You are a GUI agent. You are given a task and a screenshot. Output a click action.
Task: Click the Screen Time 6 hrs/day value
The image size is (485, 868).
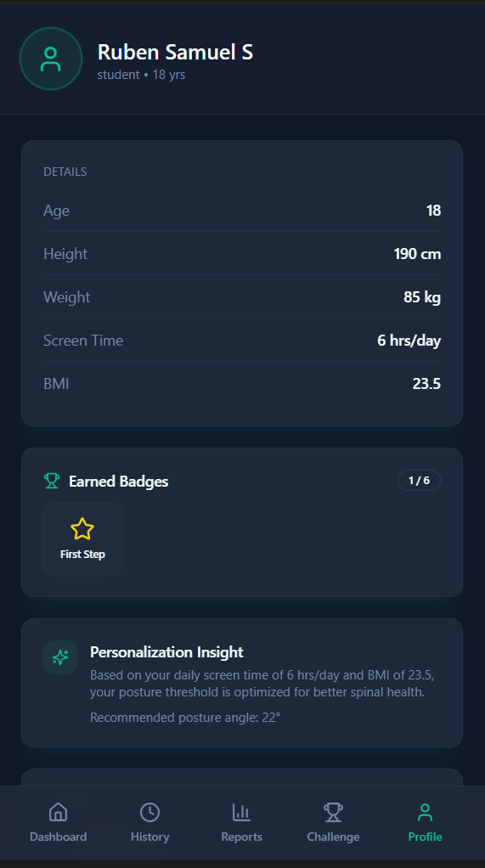409,341
